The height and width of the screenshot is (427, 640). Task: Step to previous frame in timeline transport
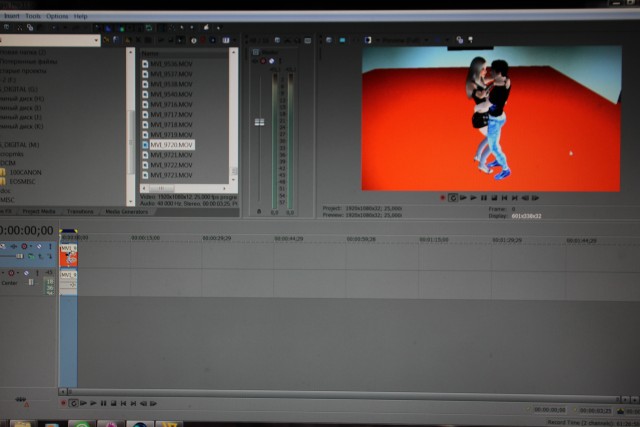(144, 403)
